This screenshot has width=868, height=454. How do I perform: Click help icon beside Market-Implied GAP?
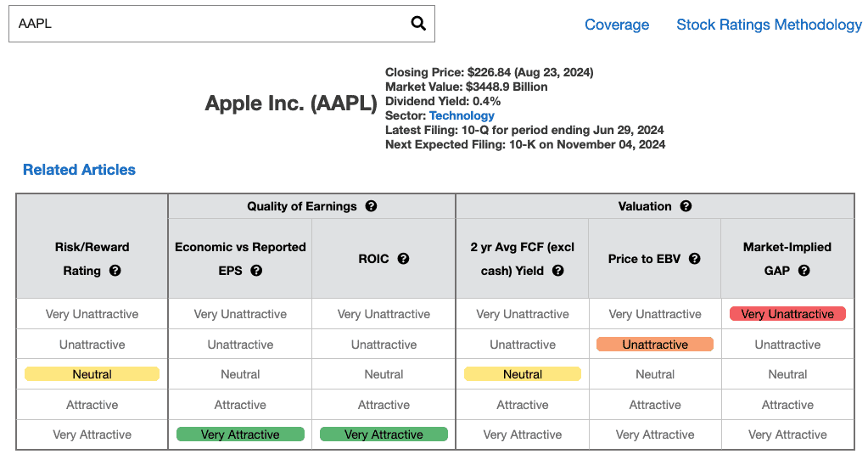click(x=804, y=271)
